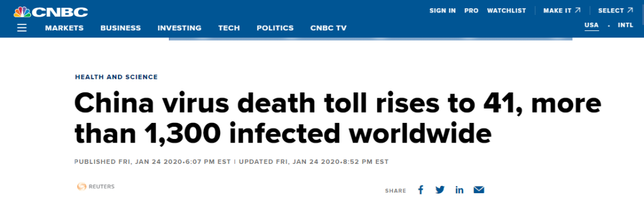Switch to the USA edition
Image resolution: width=644 pixels, height=217 pixels.
click(592, 25)
